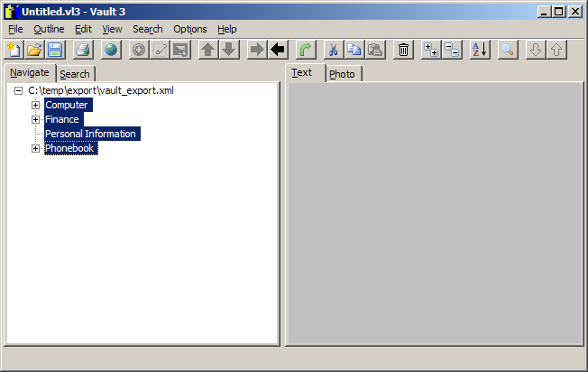Screen dimensions: 588x372
Task: Click the black left arrow icon
Action: (x=278, y=50)
